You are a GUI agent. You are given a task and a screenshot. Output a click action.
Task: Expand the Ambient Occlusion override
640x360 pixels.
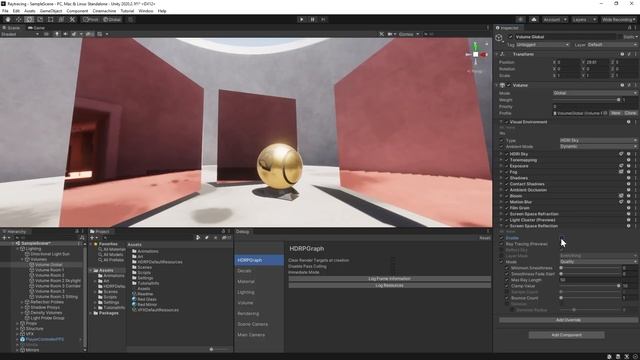tap(502, 190)
